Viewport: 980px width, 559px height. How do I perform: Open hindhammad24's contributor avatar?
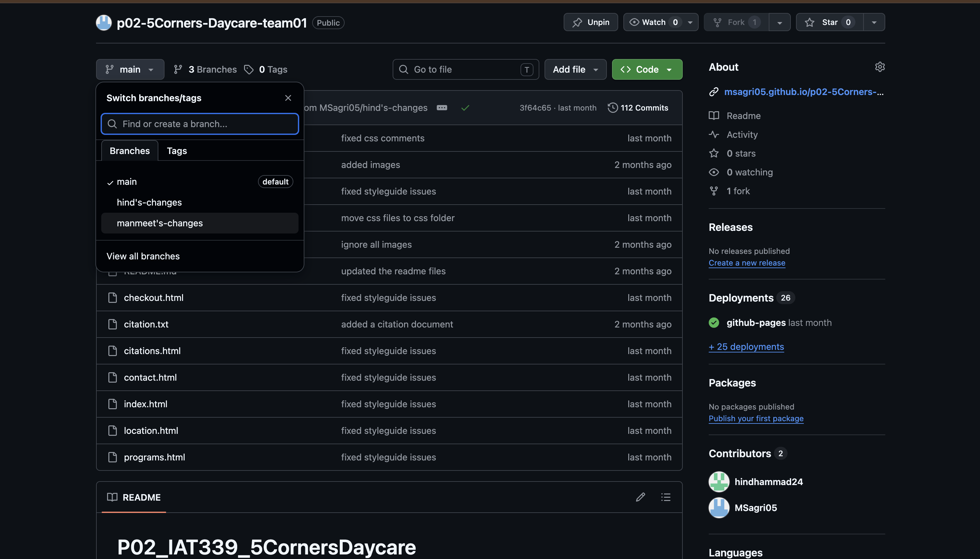click(x=719, y=482)
